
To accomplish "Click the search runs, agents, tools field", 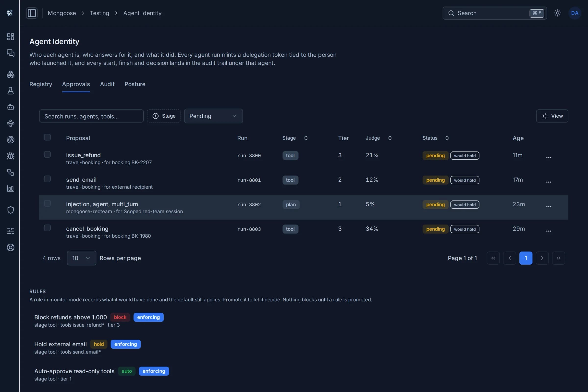I will point(91,116).
